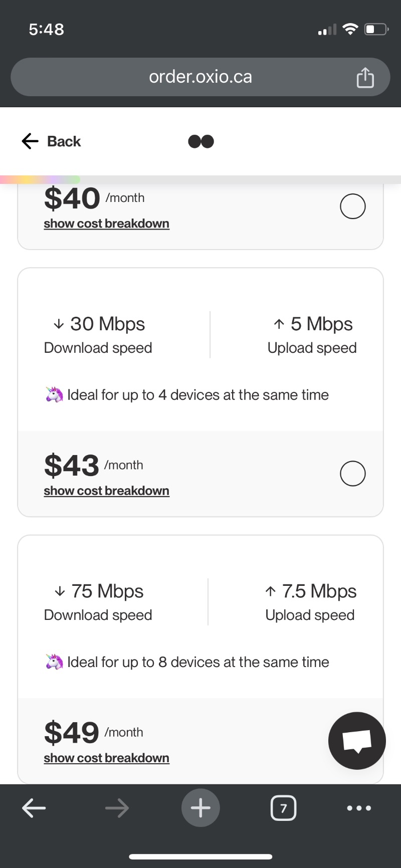Show cost breakdown for $49 plan

[x=106, y=758]
